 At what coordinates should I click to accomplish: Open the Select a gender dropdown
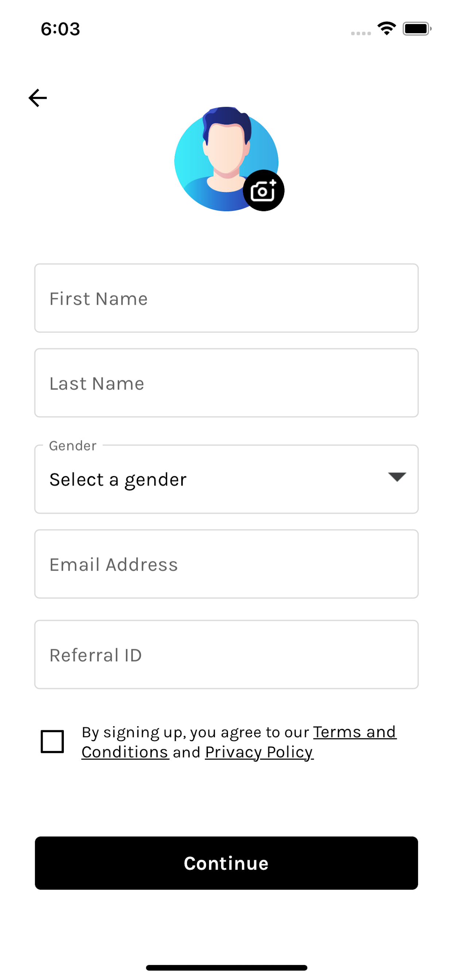coord(226,479)
